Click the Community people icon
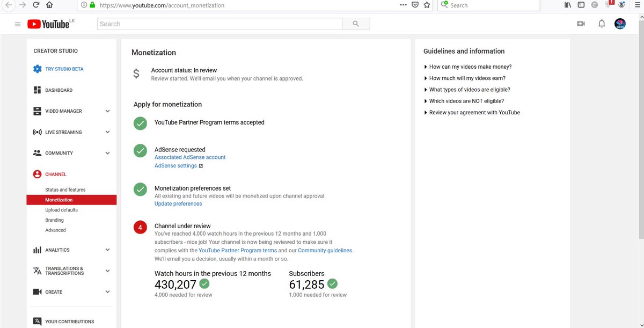This screenshot has height=328, width=644. [x=37, y=153]
